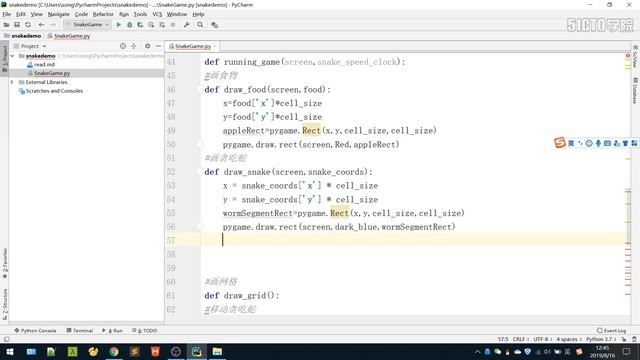Open the Project view selector dropdown

(30, 46)
